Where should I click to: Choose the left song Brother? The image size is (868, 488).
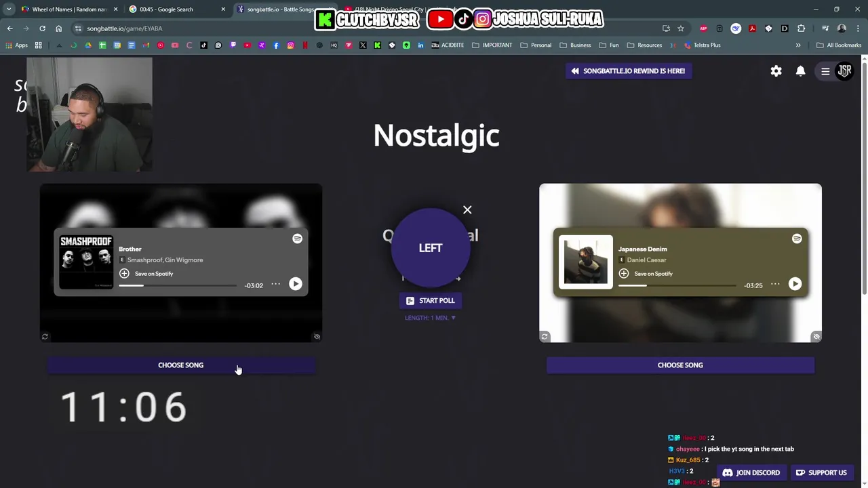(x=181, y=365)
